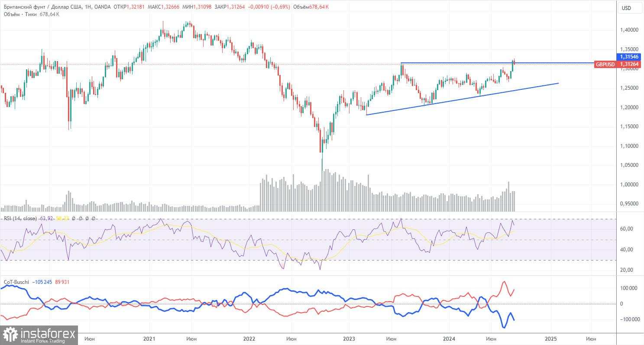Viewport: 644px width, 345px height.
Task: Select the ascending blue trend line
Action: click(x=463, y=99)
